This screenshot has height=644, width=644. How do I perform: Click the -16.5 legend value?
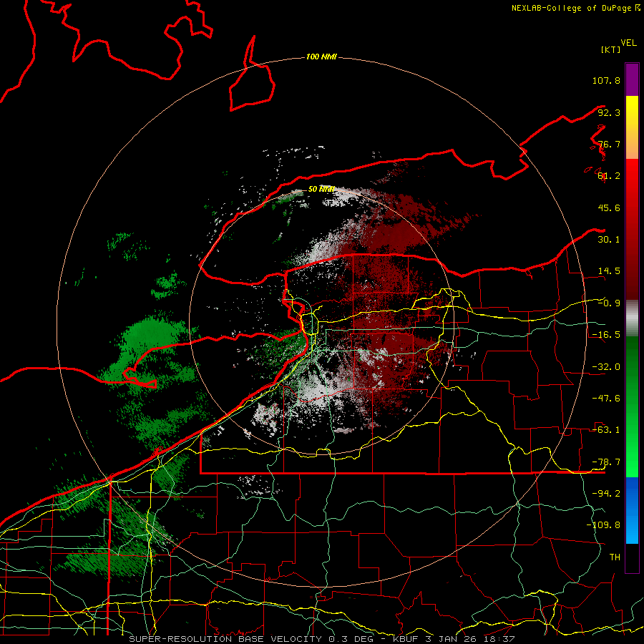coord(606,335)
